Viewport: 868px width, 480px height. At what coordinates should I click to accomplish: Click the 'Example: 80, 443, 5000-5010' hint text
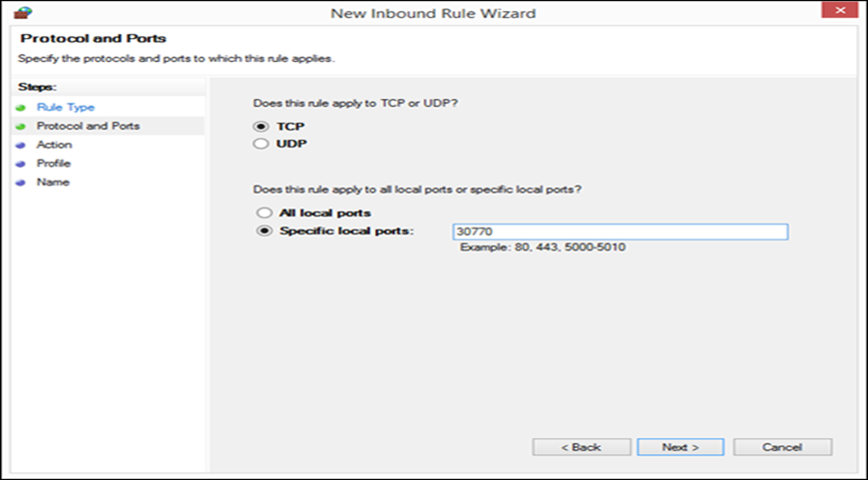543,247
